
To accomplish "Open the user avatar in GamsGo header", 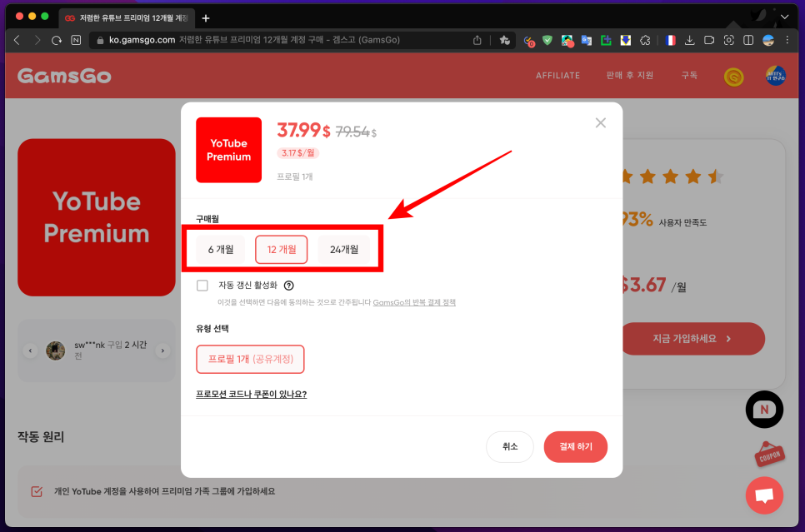I will (x=775, y=76).
